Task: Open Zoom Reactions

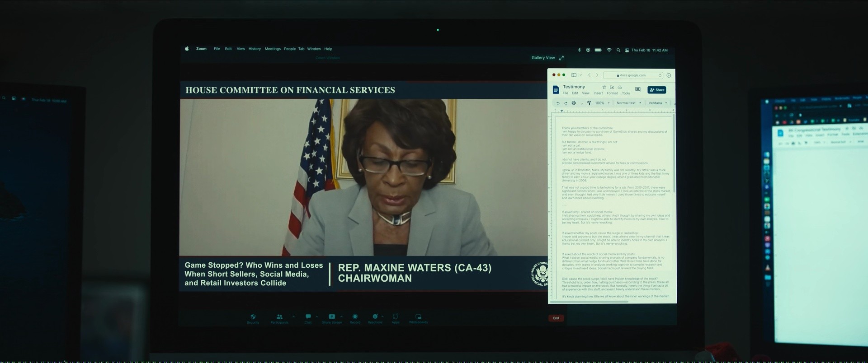Action: [375, 318]
